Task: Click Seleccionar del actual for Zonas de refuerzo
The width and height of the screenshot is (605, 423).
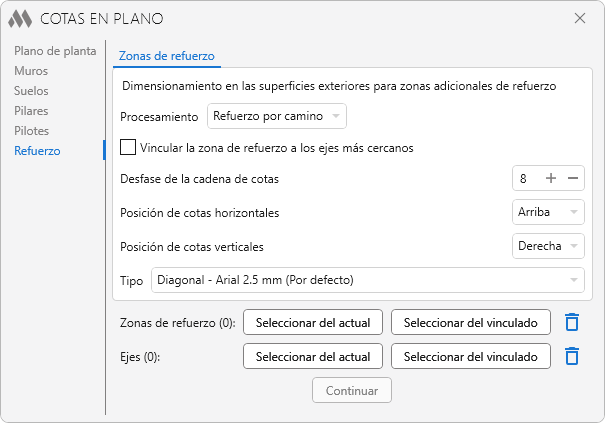Action: pos(313,322)
